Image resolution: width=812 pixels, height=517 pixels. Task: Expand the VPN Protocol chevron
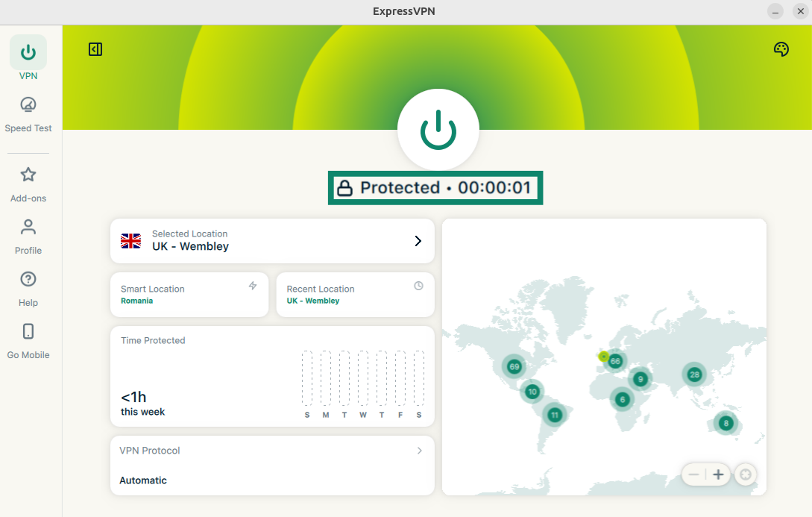420,451
